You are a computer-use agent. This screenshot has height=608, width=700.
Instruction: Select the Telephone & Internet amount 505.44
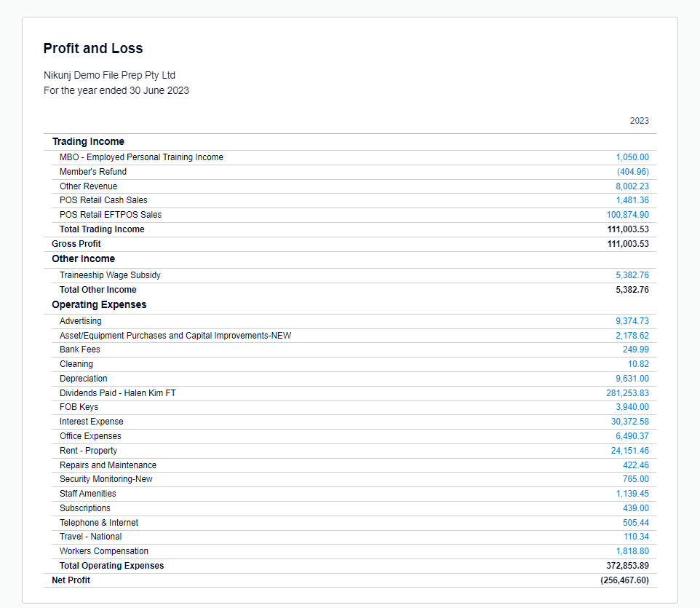[636, 523]
